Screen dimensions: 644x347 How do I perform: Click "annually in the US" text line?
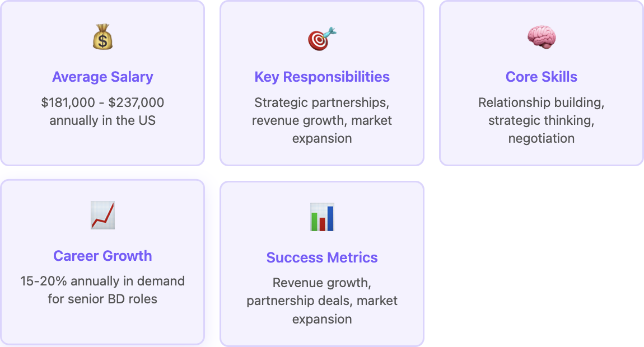point(102,120)
